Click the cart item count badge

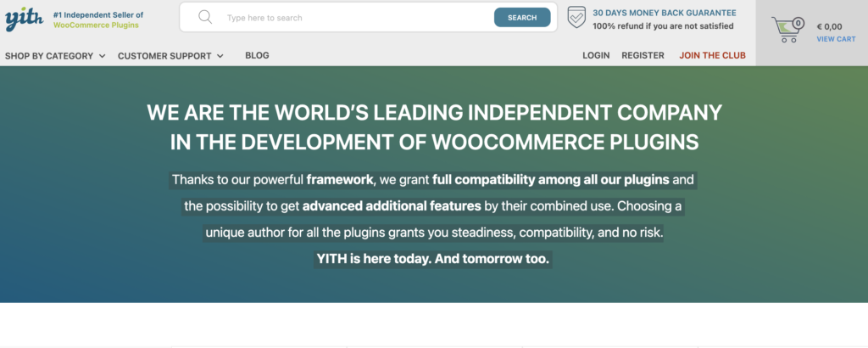[798, 23]
